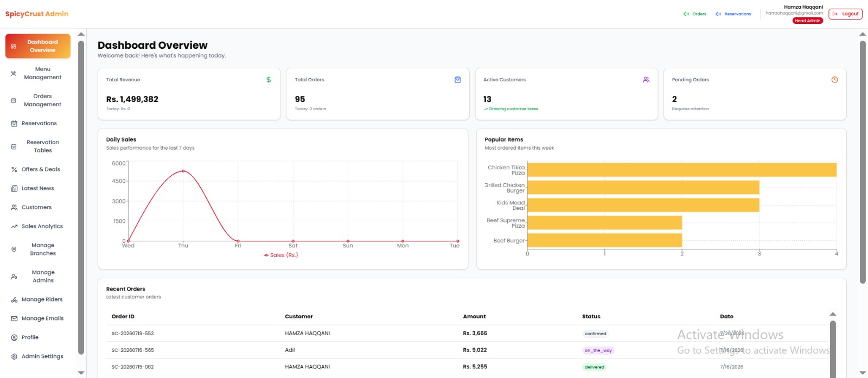
Task: Click the blue Reservations sound icon in header
Action: click(x=718, y=14)
